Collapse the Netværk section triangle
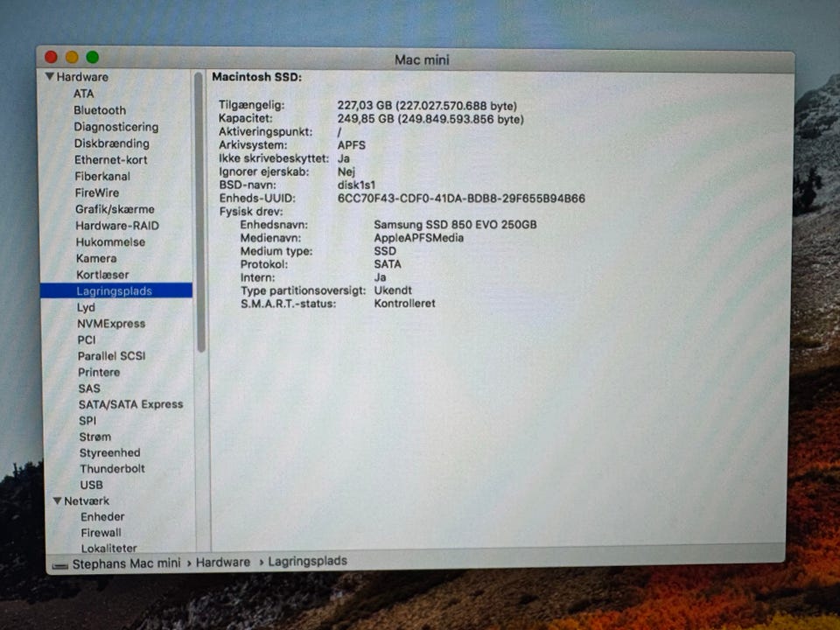 click(58, 500)
